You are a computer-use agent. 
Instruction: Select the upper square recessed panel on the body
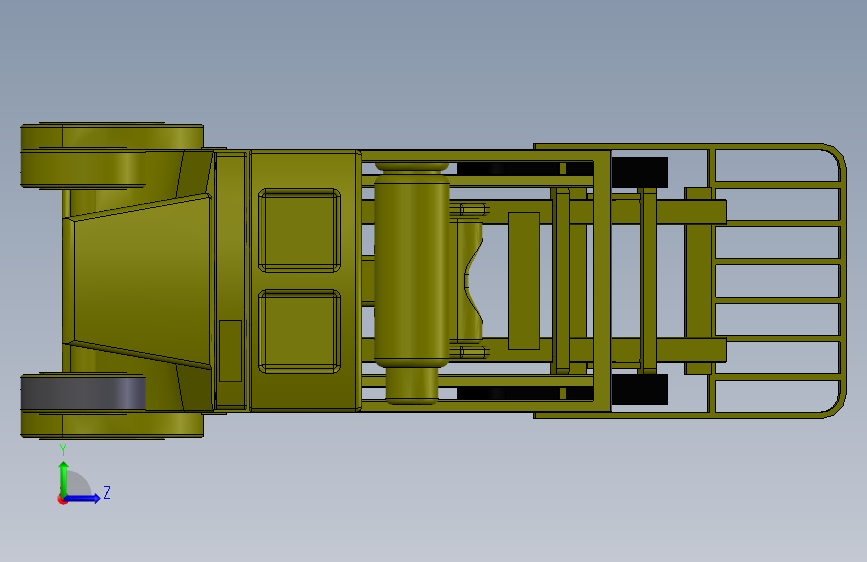pyautogui.click(x=299, y=231)
